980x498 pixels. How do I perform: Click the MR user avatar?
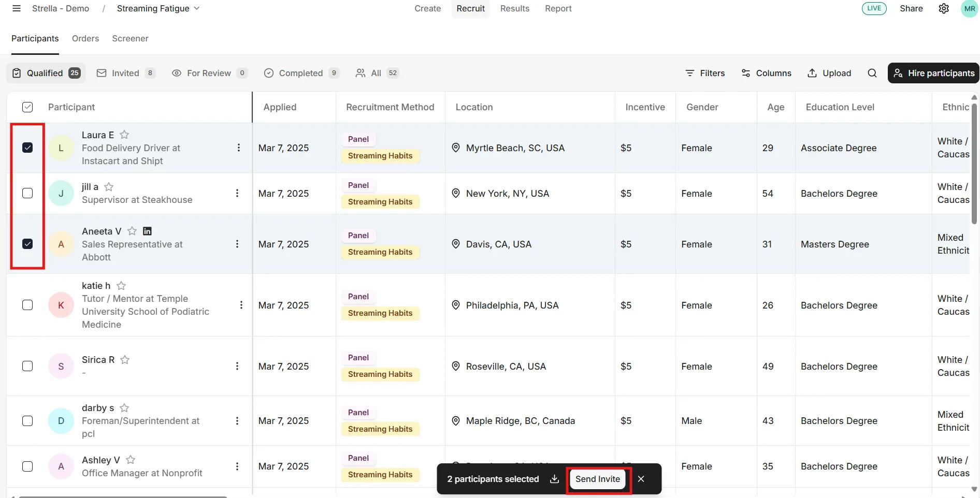970,8
